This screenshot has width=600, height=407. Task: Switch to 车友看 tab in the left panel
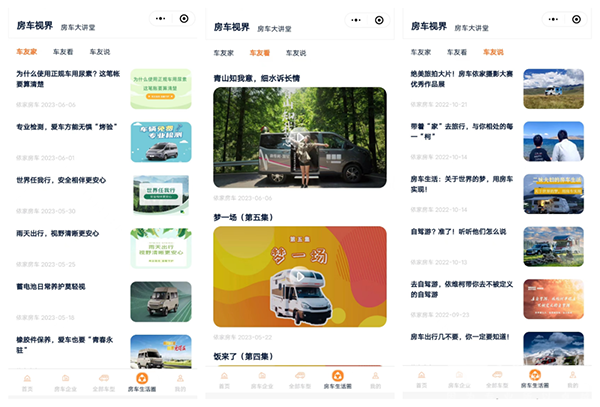[x=63, y=51]
